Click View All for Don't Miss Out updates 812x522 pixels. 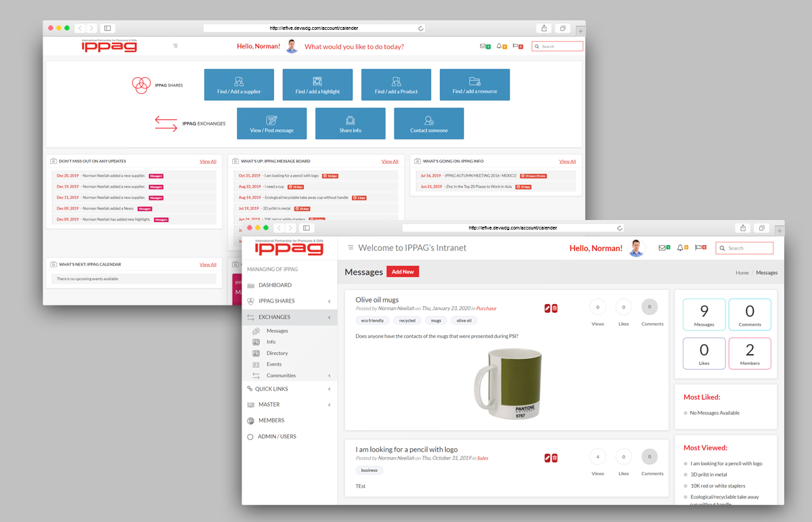pyautogui.click(x=208, y=161)
